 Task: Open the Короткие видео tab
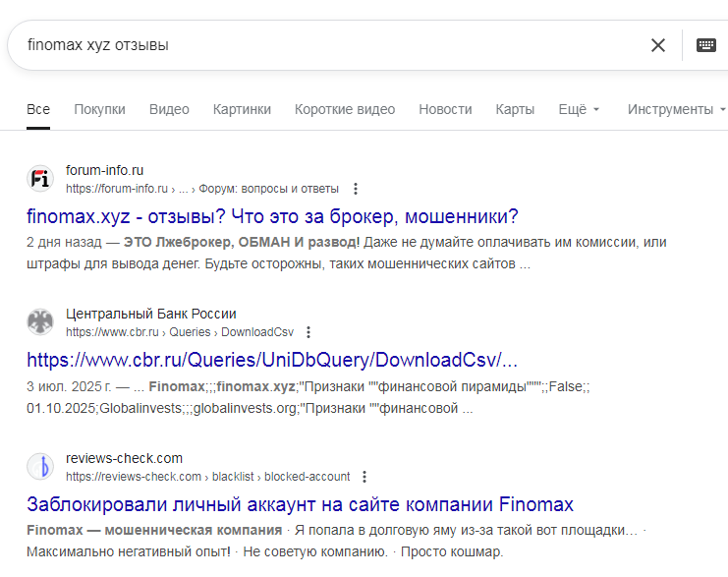[345, 109]
